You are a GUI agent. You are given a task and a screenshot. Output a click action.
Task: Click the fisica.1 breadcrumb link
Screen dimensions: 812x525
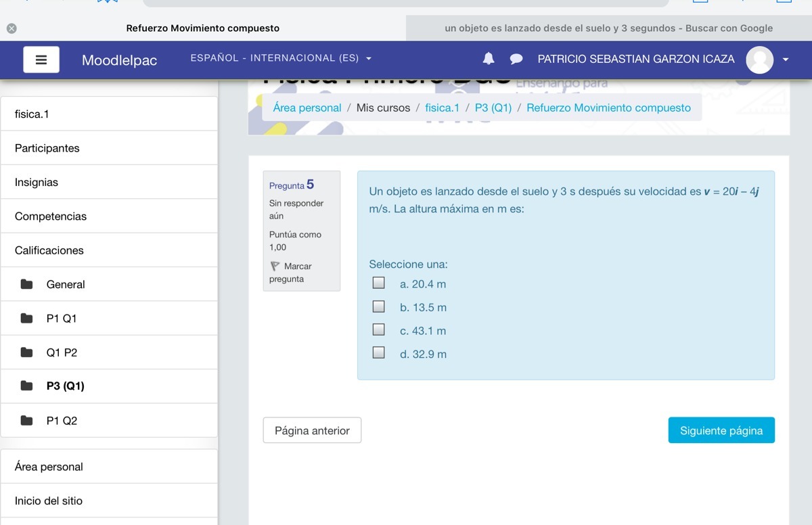[442, 108]
